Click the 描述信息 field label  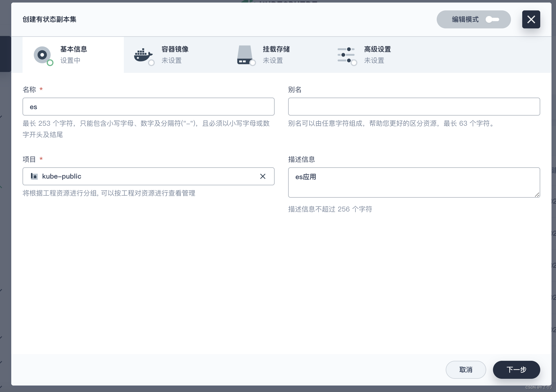point(301,159)
